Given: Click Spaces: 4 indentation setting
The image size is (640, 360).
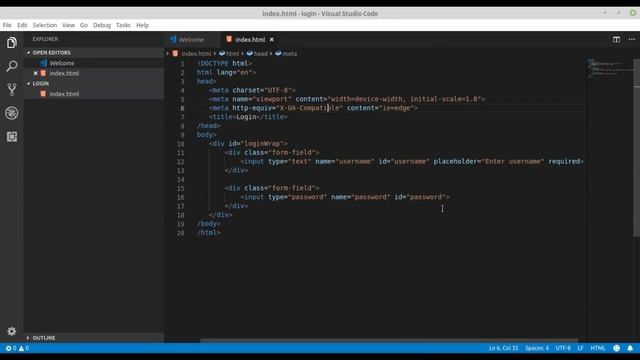Looking at the screenshot, I should [537, 348].
